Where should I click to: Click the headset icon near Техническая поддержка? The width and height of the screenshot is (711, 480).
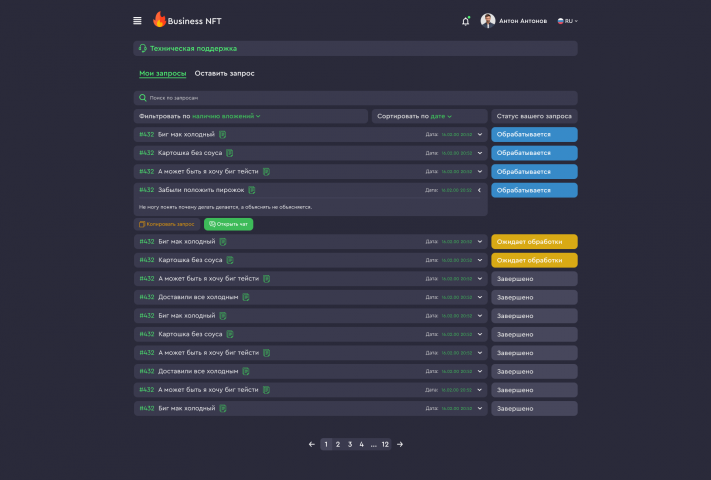[142, 48]
